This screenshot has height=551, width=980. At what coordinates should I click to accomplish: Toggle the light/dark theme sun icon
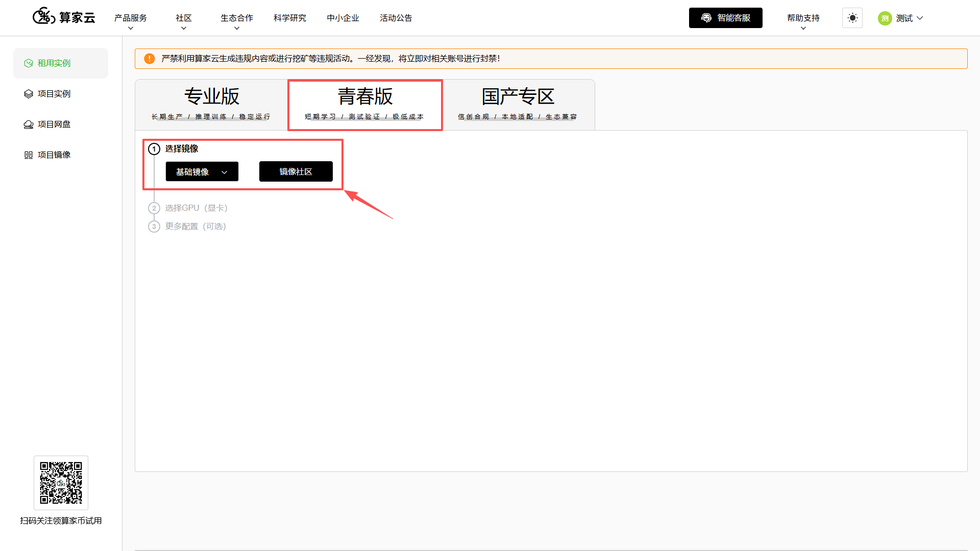852,18
